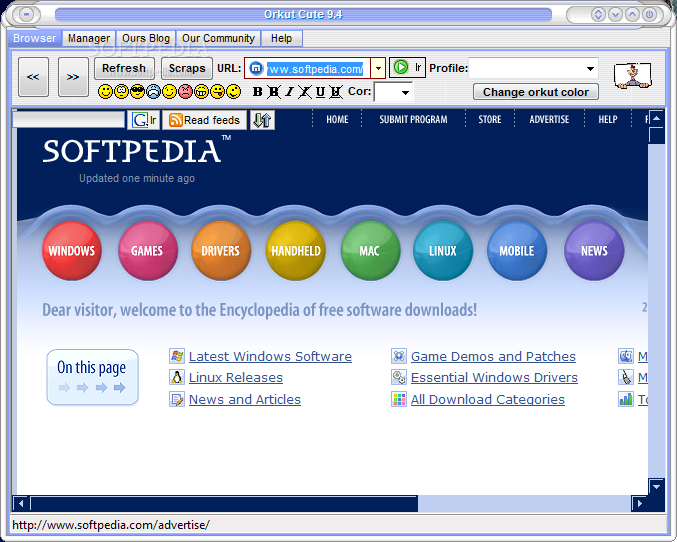Screen dimensions: 677x542
Task: Apply bold with the B icon
Action: tap(258, 92)
